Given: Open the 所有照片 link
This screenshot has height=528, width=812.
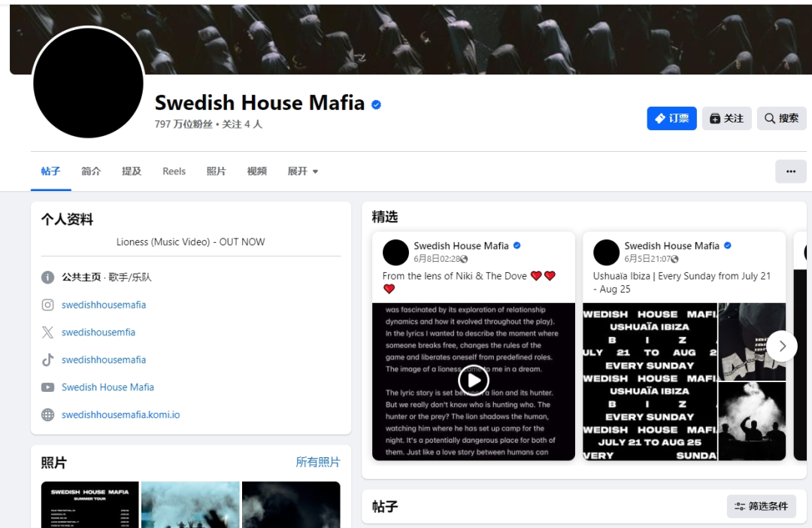Looking at the screenshot, I should 318,463.
